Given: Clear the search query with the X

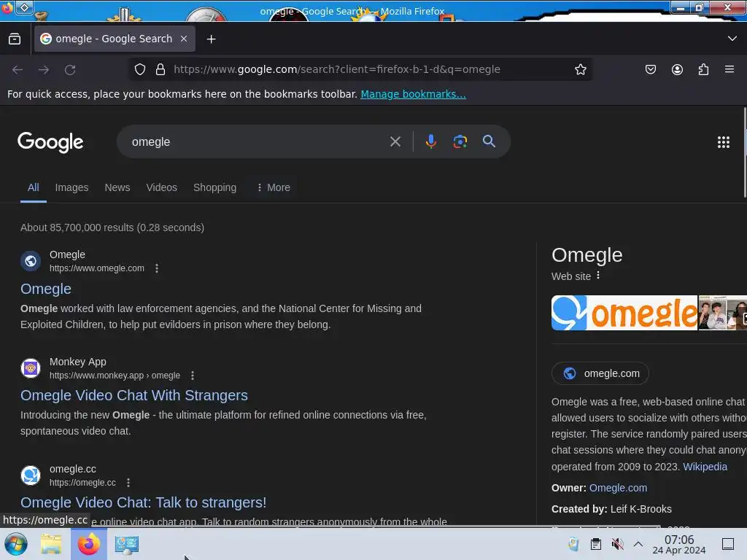Looking at the screenshot, I should pos(395,141).
